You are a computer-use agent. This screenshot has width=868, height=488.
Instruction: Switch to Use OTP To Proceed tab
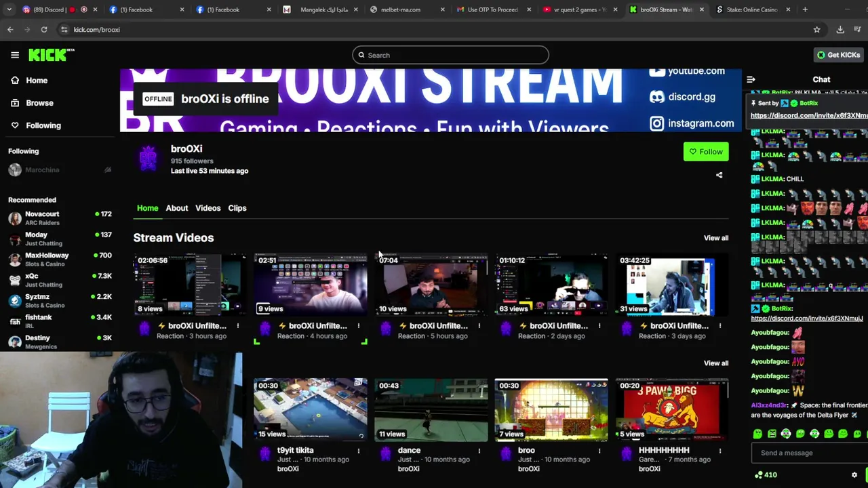tap(494, 9)
